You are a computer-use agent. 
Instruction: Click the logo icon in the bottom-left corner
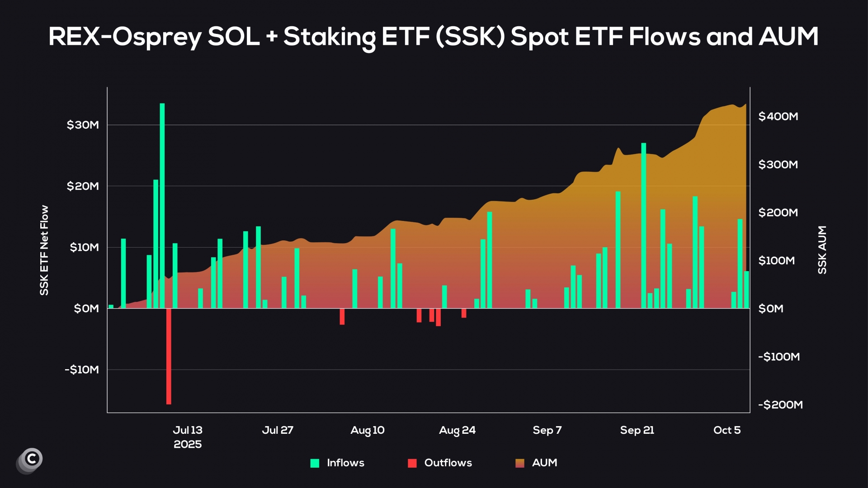click(x=30, y=460)
